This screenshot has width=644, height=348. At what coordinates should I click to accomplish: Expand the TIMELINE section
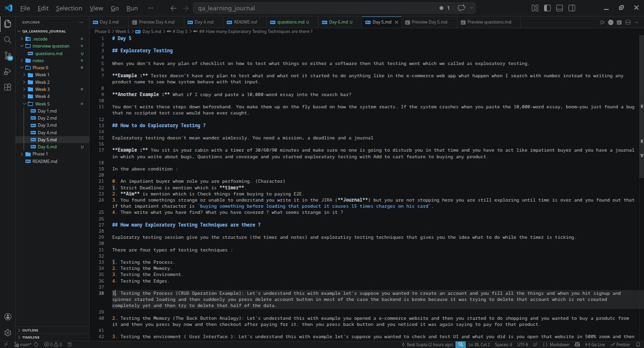[51, 337]
